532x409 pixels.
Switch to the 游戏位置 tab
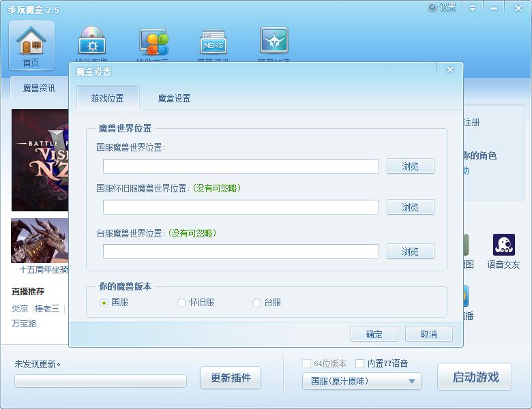click(x=108, y=99)
